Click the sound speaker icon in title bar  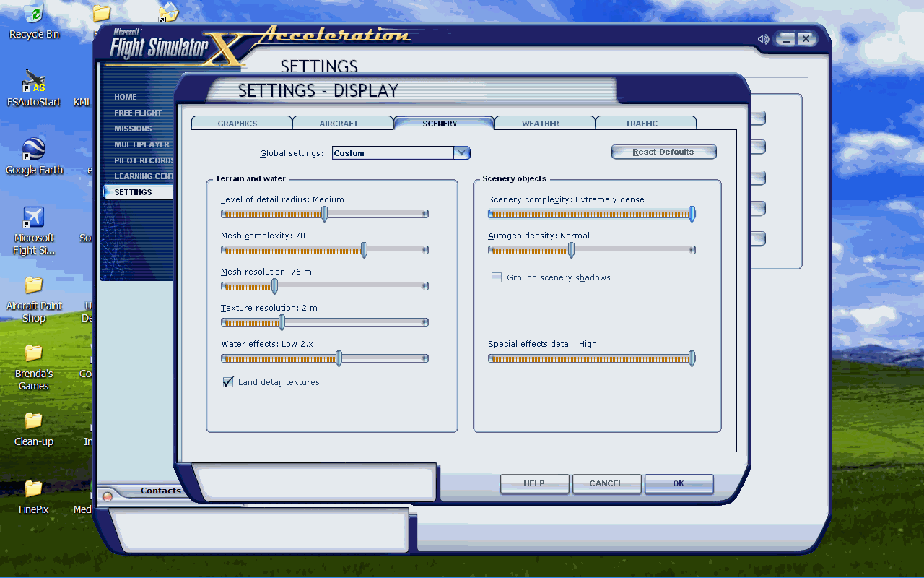click(763, 39)
